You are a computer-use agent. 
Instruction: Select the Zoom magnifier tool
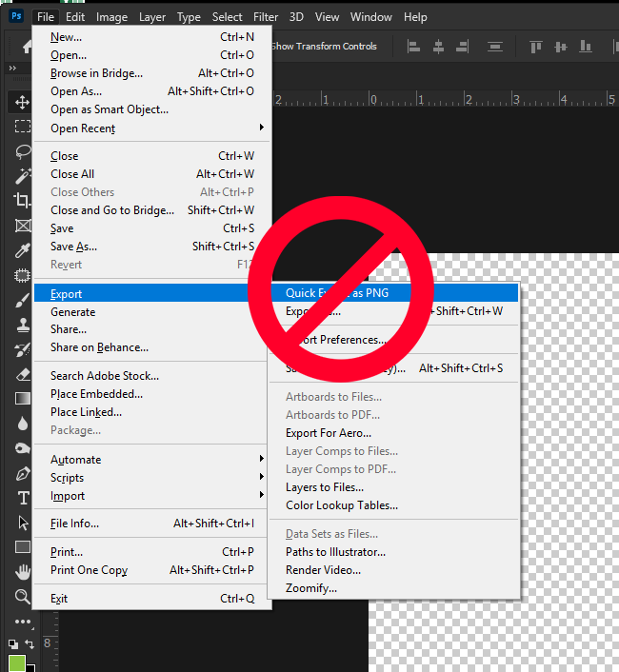coord(22,596)
